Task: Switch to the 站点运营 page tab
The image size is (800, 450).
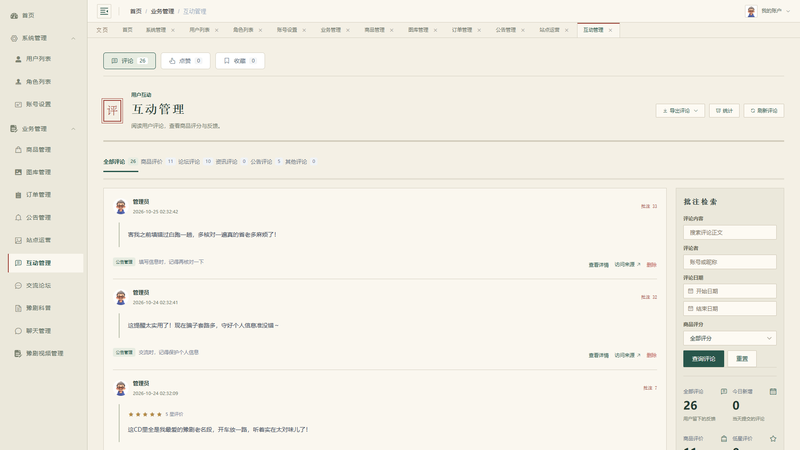Action: click(549, 30)
